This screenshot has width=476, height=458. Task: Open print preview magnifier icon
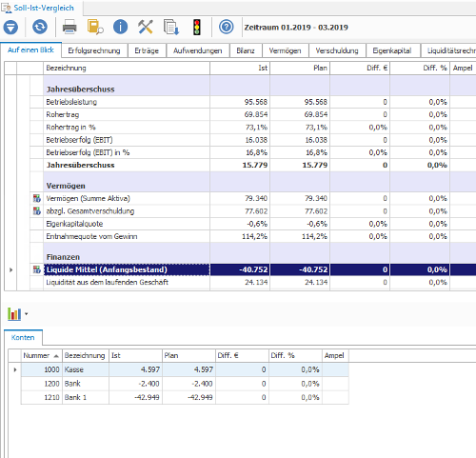[95, 27]
